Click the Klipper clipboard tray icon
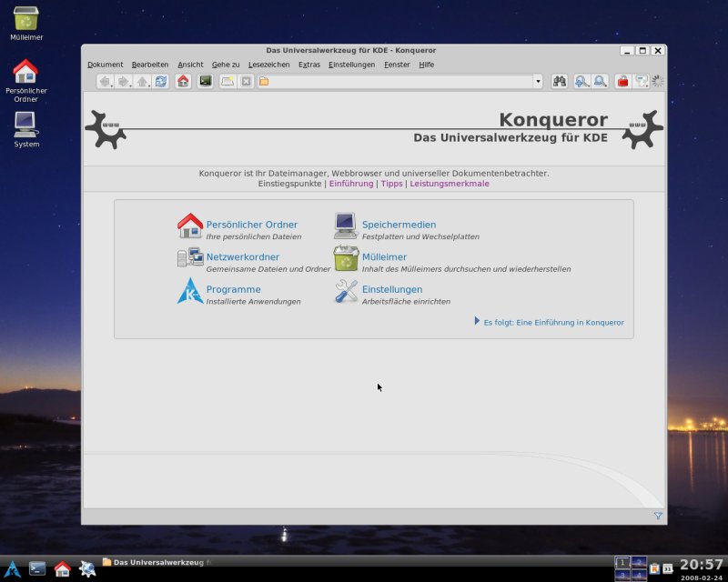728x582 pixels. [x=654, y=567]
